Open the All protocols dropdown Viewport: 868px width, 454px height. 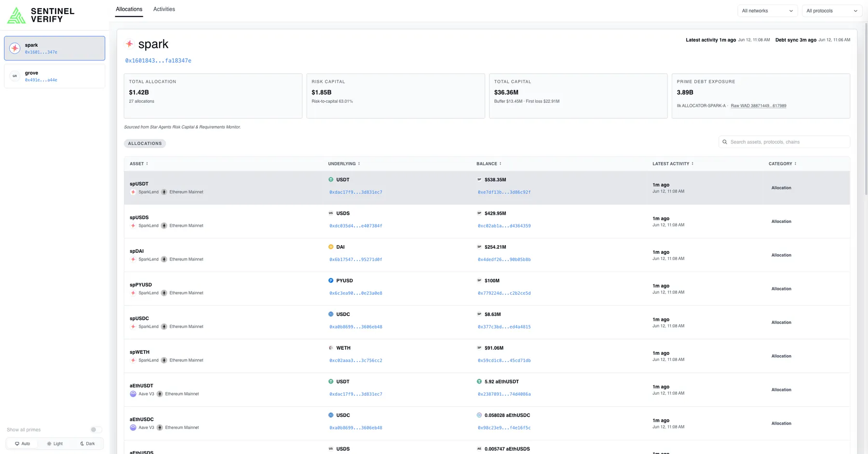pos(832,11)
